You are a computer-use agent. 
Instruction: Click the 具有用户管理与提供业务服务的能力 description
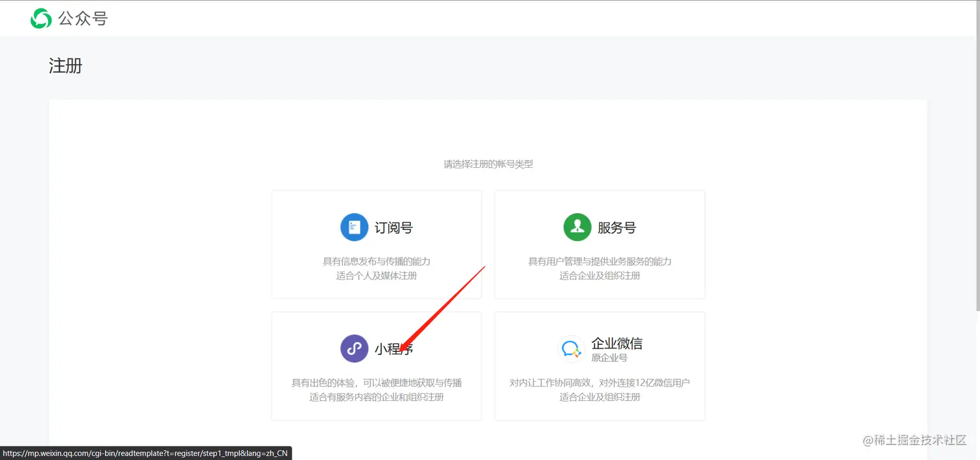point(600,262)
